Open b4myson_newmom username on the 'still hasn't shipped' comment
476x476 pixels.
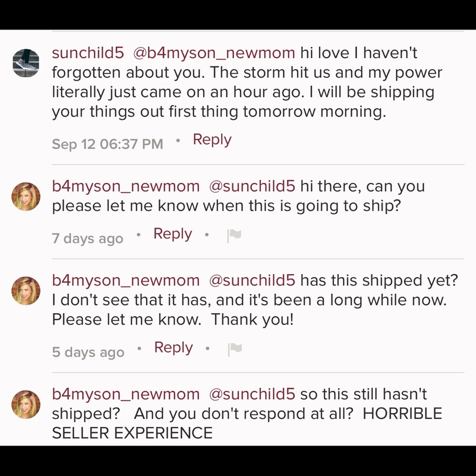126,395
